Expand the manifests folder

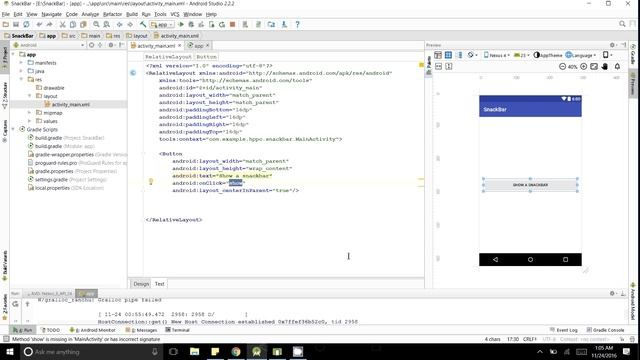click(21, 62)
